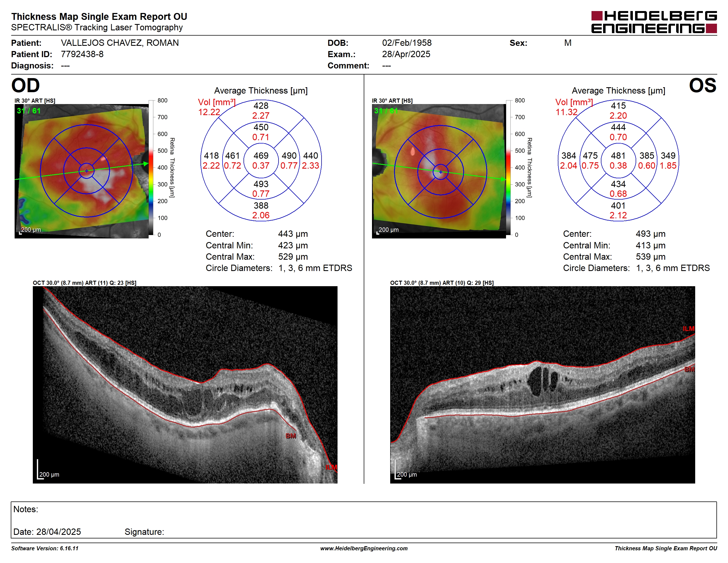
Task: Click the OS scan caption with Q: 29
Action: tap(442, 283)
